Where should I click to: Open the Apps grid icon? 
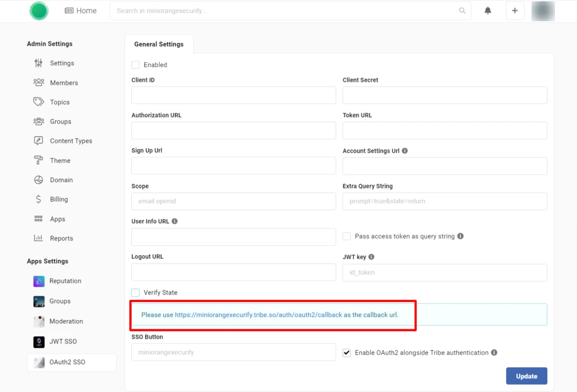(39, 219)
